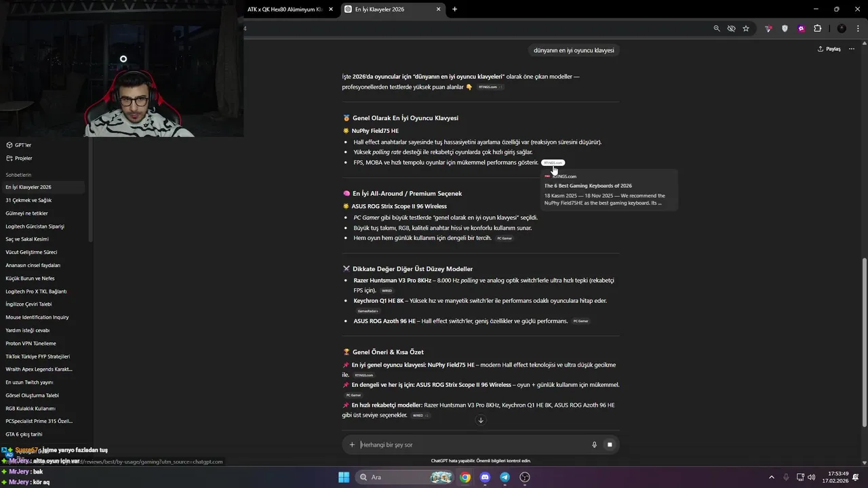This screenshot has height=488, width=868.
Task: Open a new browser tab with plus
Action: (x=454, y=9)
